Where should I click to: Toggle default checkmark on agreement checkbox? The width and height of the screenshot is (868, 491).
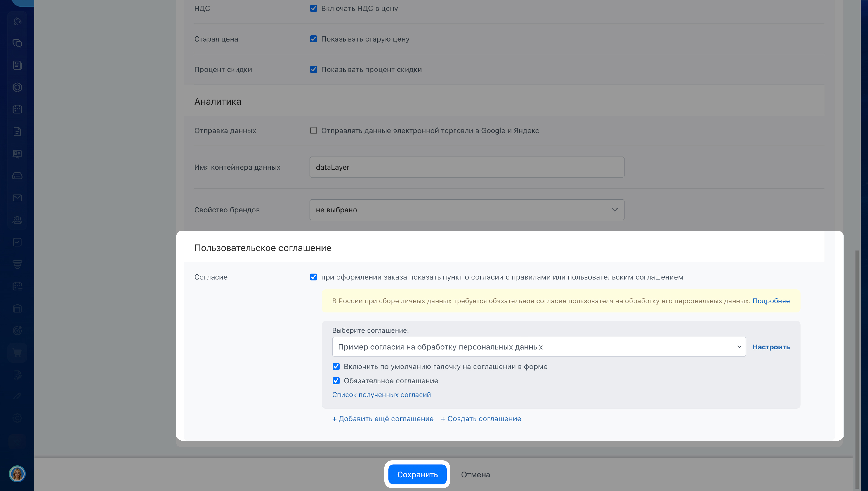(336, 367)
